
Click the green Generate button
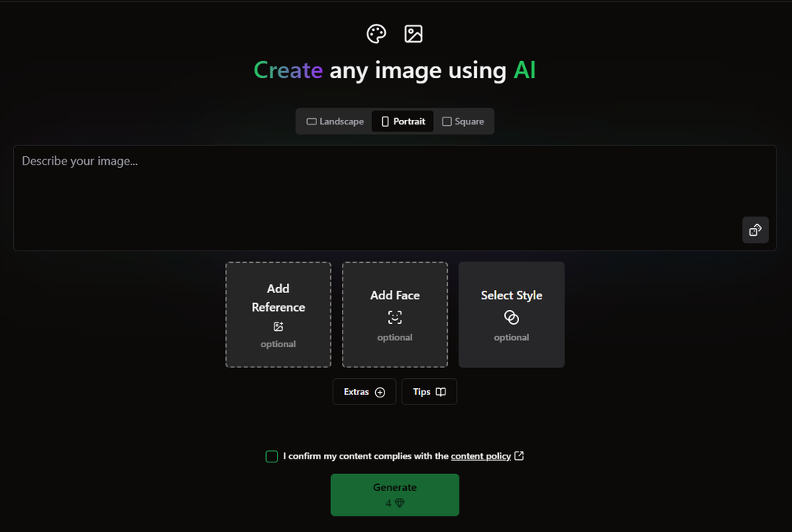pyautogui.click(x=395, y=495)
